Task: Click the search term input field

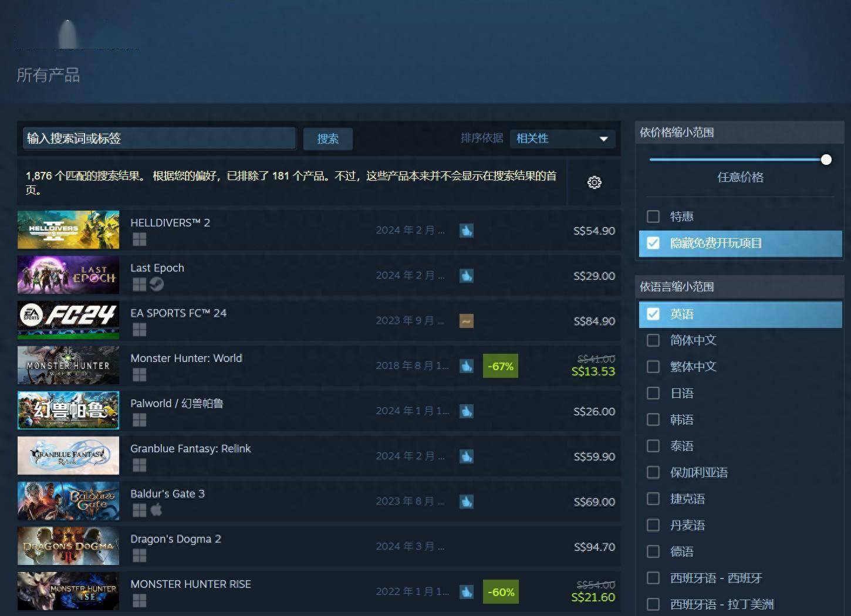Action: (x=159, y=138)
